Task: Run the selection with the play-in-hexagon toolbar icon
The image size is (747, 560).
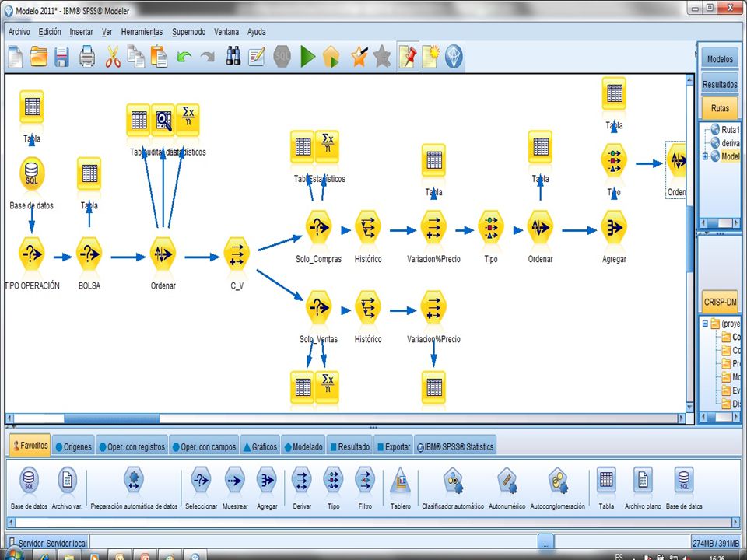Action: point(331,57)
